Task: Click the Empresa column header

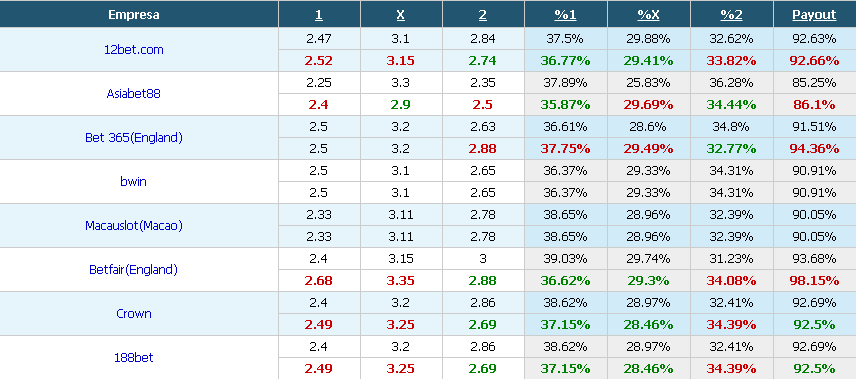Action: point(134,15)
